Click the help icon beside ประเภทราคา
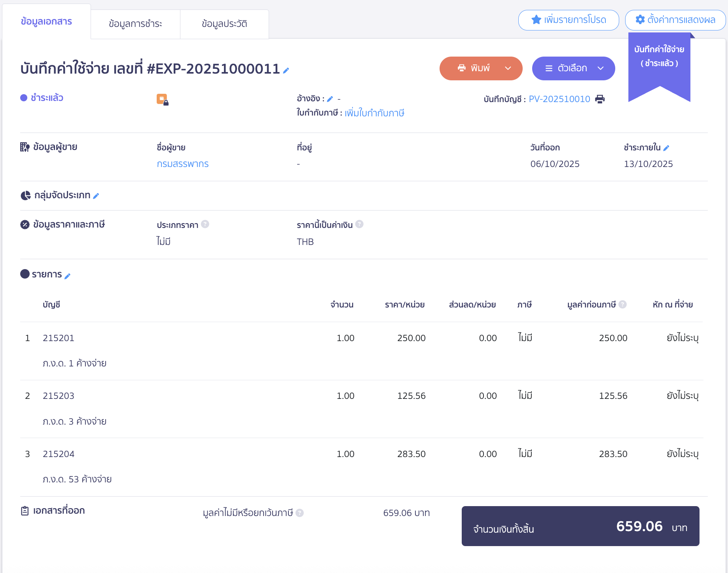The image size is (728, 573). pyautogui.click(x=205, y=224)
